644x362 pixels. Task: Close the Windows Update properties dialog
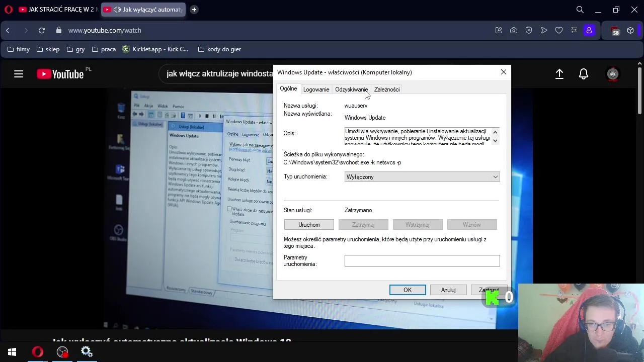click(x=504, y=72)
